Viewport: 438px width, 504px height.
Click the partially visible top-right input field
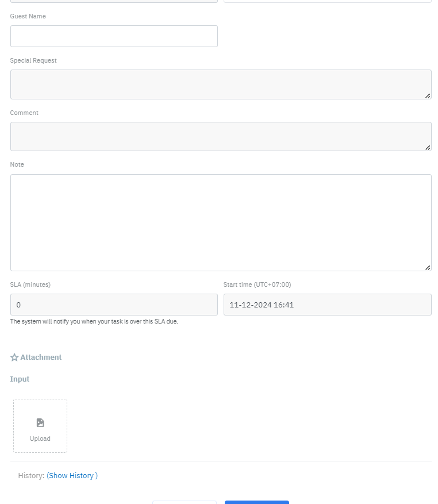click(x=327, y=1)
